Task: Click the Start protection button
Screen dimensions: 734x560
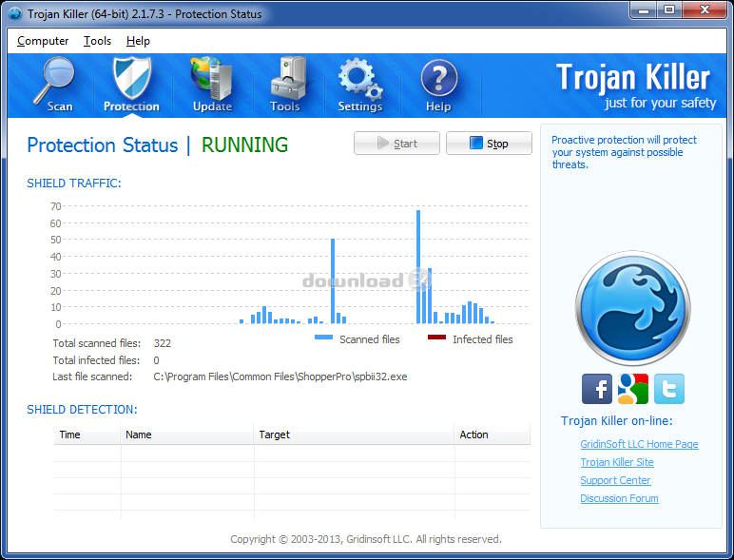Action: (397, 144)
